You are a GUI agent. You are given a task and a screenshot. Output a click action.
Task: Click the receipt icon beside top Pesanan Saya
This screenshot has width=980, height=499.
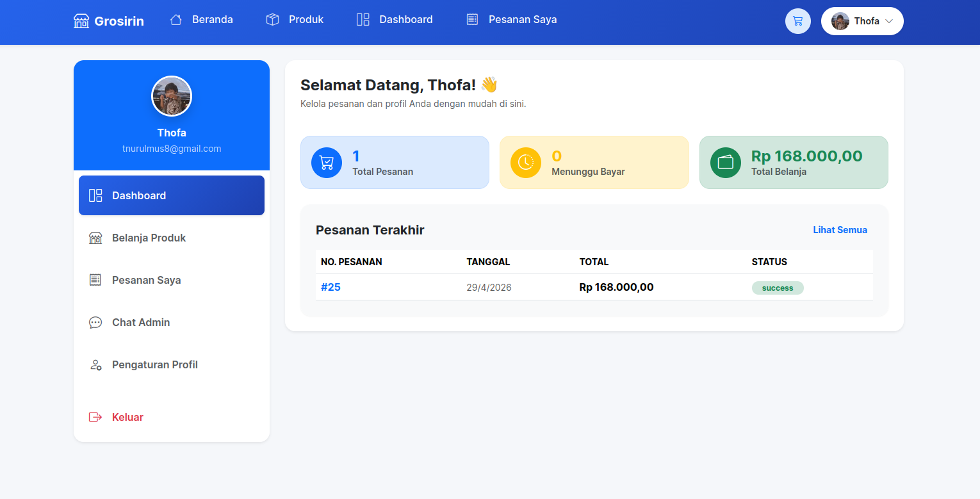[472, 20]
